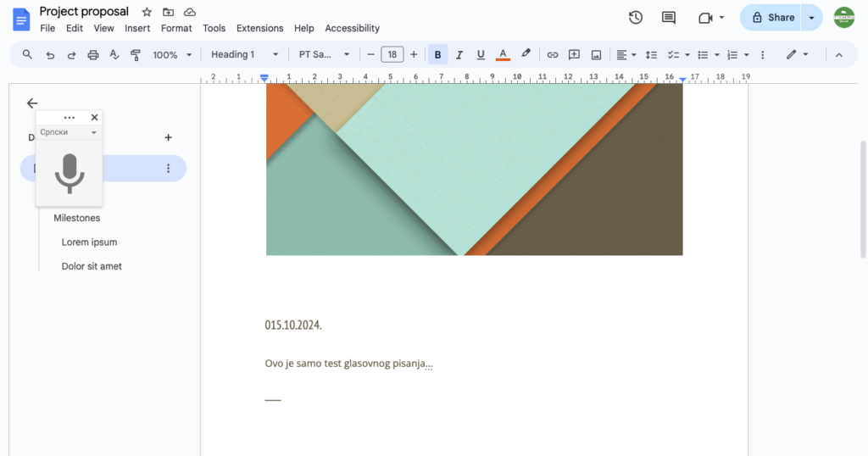Viewport: 868px width, 456px height.
Task: Open the highlight color pen tool
Action: (526, 53)
